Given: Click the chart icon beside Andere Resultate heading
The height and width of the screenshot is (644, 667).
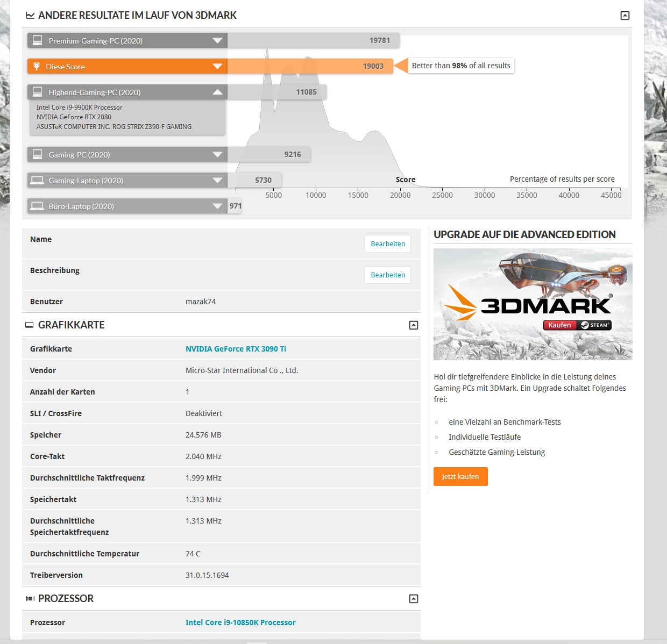Looking at the screenshot, I should [30, 16].
